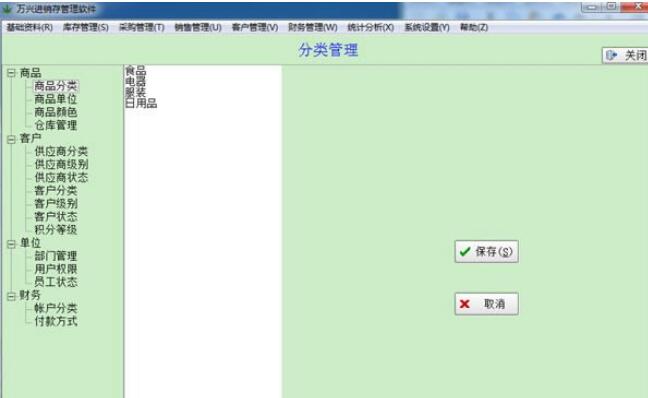Select 商品分类 in the tree
648x398 pixels.
click(x=56, y=86)
